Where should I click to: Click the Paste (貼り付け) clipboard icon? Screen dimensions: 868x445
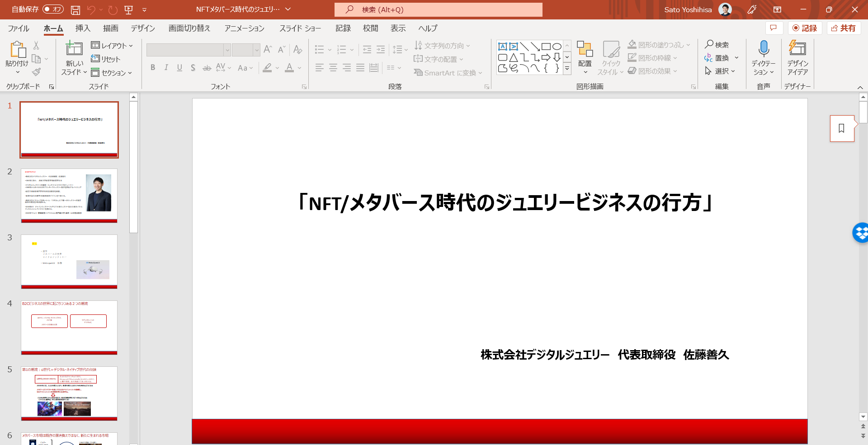pyautogui.click(x=17, y=50)
